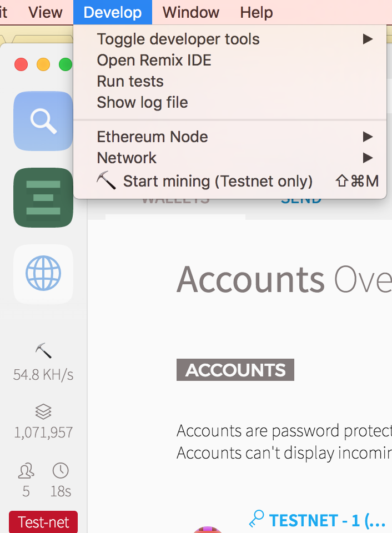Click the clock last-block time icon
Image resolution: width=392 pixels, height=533 pixels.
(61, 471)
